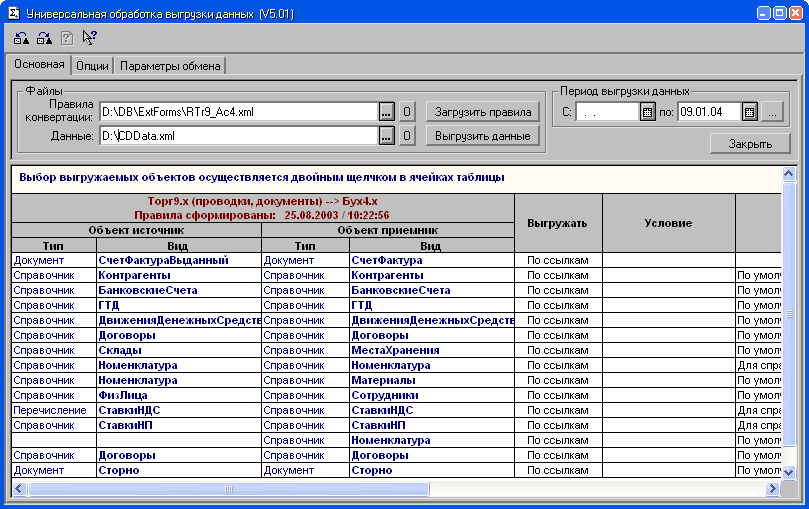Select the МестаХранения receiver cell
Screen dimensions: 809x509
pos(432,350)
